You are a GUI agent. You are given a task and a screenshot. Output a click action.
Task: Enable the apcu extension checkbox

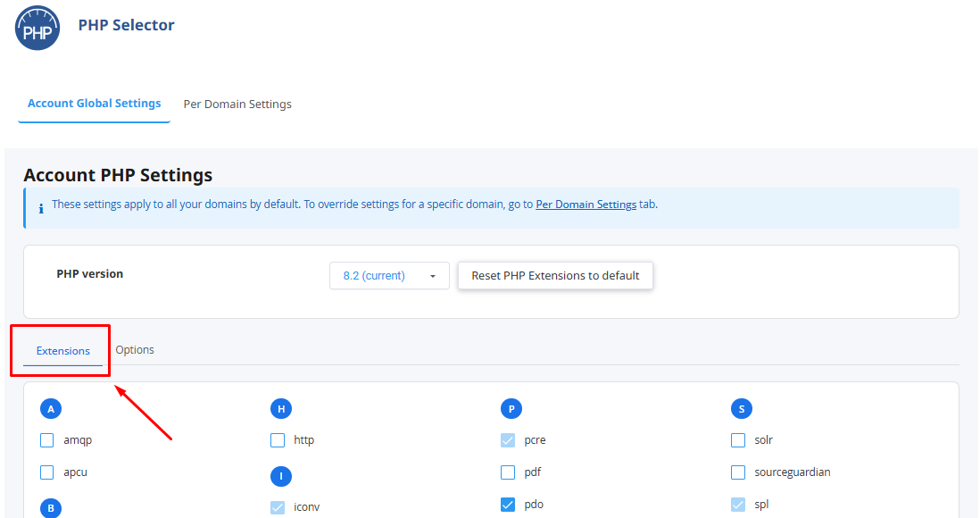pyautogui.click(x=47, y=472)
